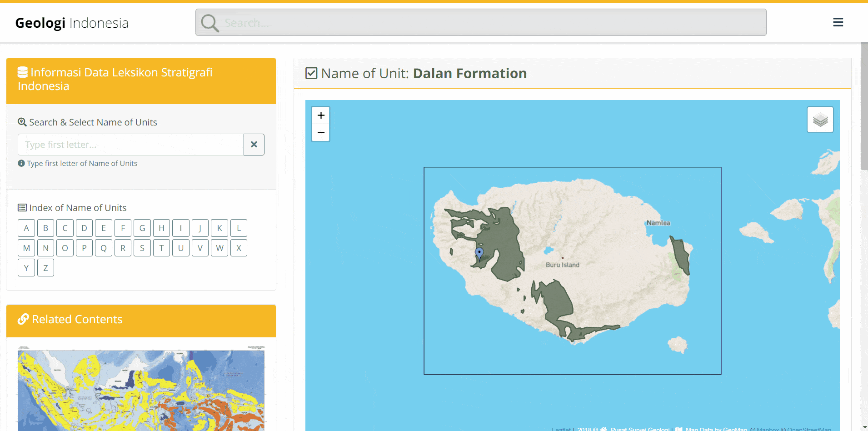Click the magnifier icon in the search bar
The width and height of the screenshot is (868, 431).
[x=209, y=22]
